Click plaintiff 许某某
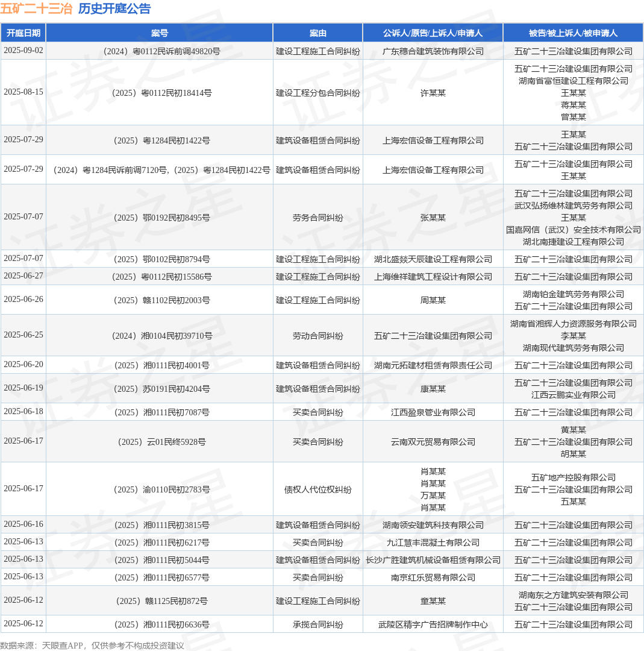Viewport: 644px width, 651px height. pos(433,93)
